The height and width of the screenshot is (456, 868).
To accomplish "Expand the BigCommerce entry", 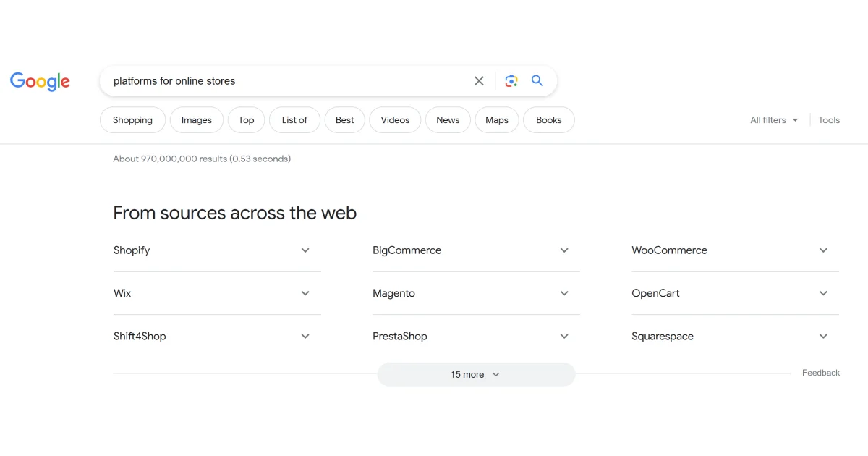I will click(x=564, y=250).
